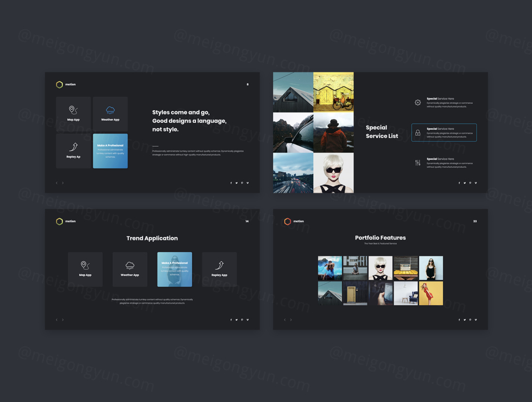532x402 pixels.
Task: Open Vimeo icon on Special Service slide
Action: click(476, 183)
